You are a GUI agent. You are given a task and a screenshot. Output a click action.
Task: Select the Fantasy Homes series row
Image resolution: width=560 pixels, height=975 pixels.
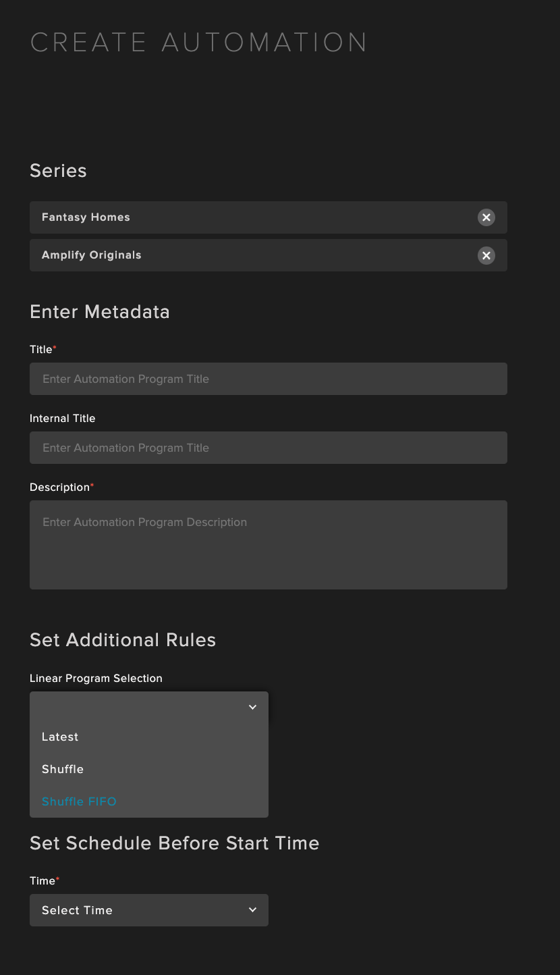coord(269,217)
